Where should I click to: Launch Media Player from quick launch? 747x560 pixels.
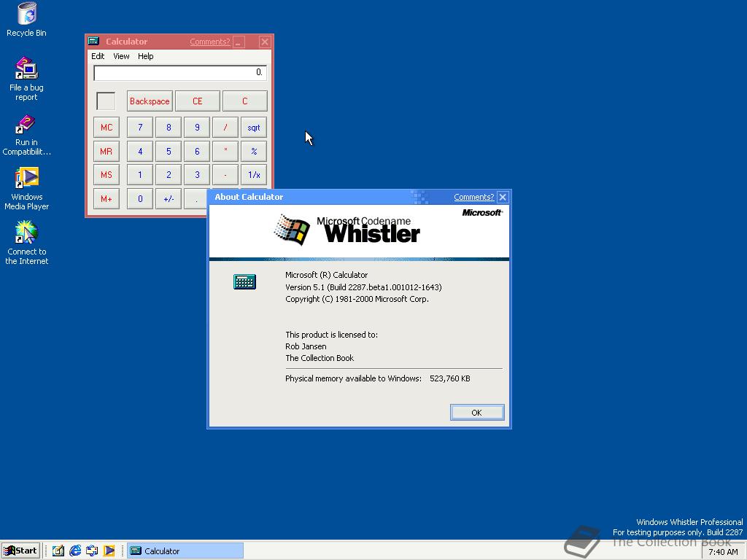click(x=109, y=551)
